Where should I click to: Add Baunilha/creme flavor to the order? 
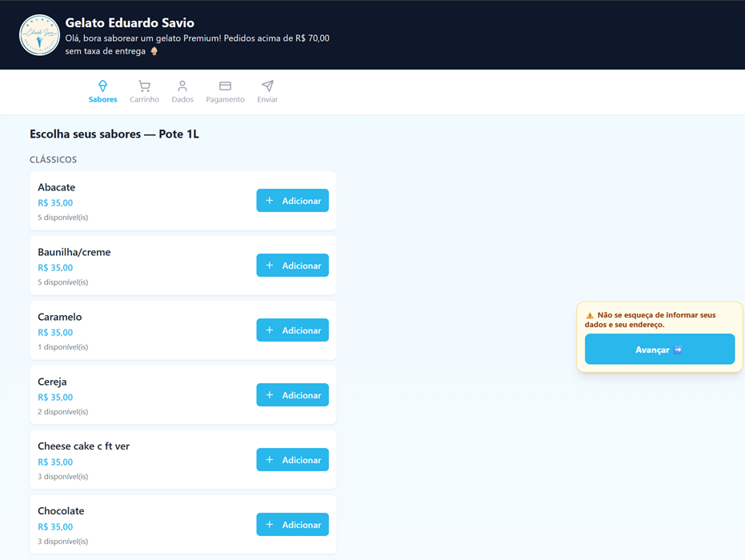tap(293, 266)
